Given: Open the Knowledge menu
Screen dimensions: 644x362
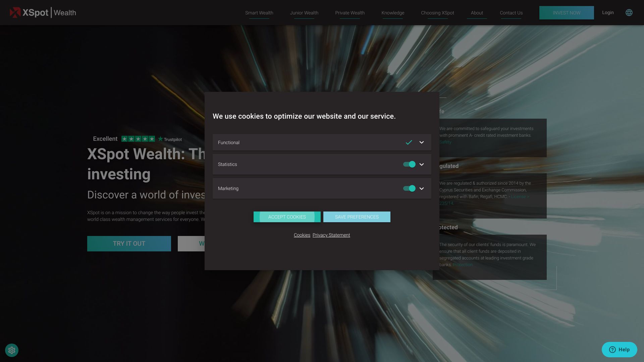Looking at the screenshot, I should click(x=393, y=13).
